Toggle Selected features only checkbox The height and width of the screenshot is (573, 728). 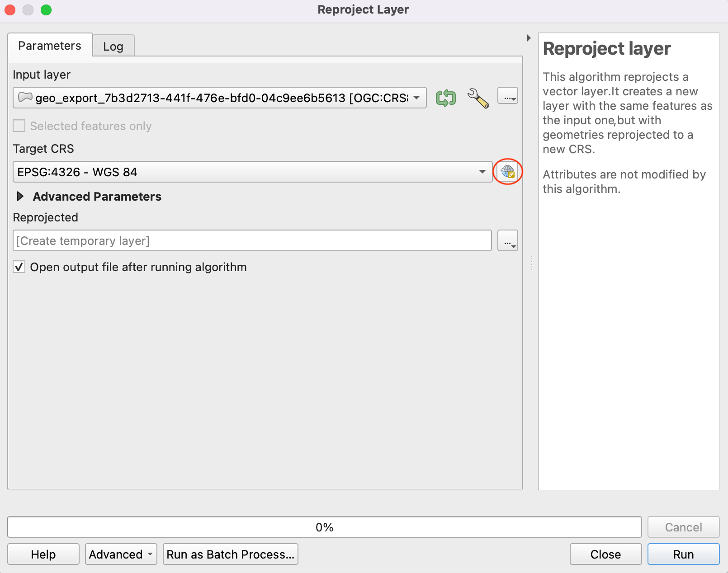click(x=19, y=126)
